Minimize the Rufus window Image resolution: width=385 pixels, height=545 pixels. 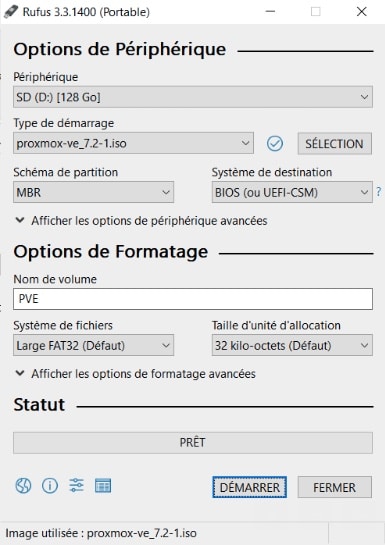[x=270, y=11]
